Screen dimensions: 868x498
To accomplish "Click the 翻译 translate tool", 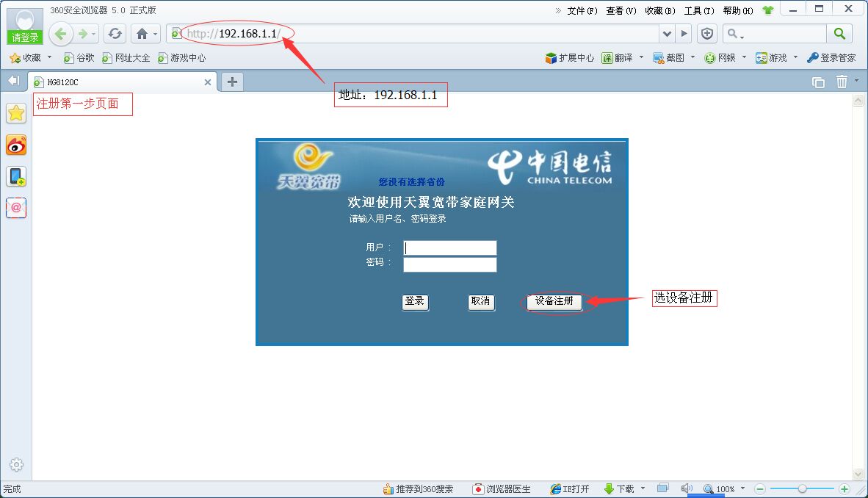I will pos(618,57).
